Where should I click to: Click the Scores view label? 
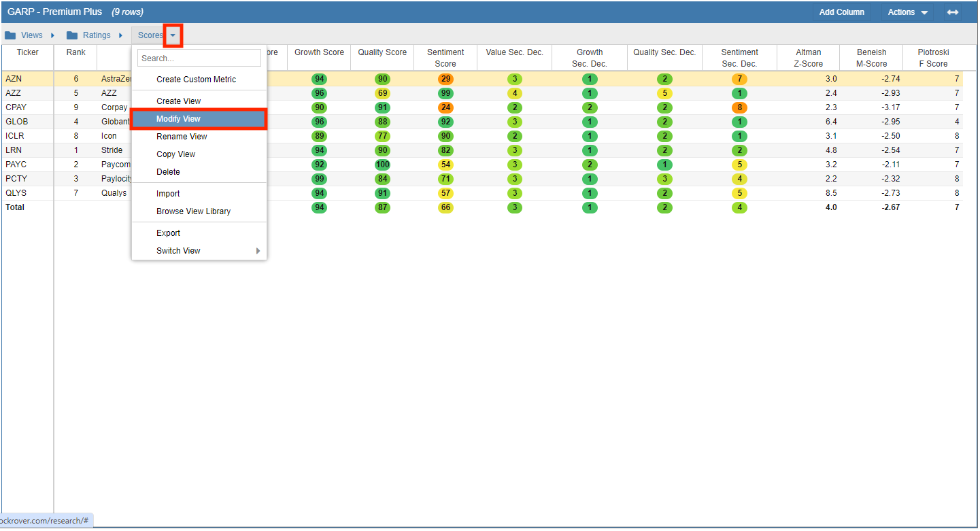pyautogui.click(x=150, y=35)
